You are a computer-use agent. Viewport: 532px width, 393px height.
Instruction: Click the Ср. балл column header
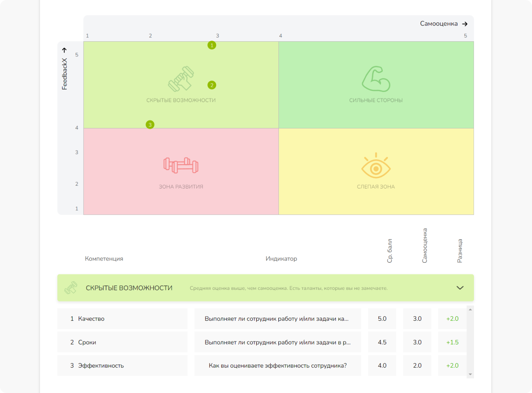tap(389, 251)
